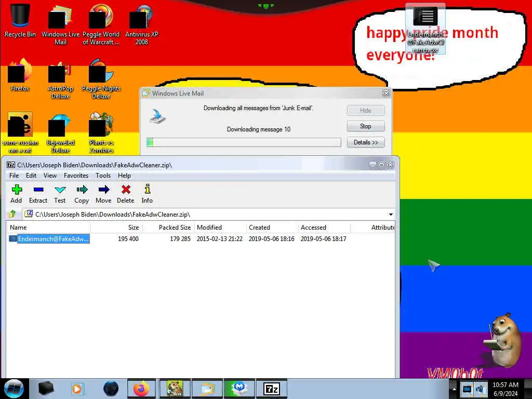Click the 2019-05-06 18:17 accessed date
The image size is (532, 399).
323,239
